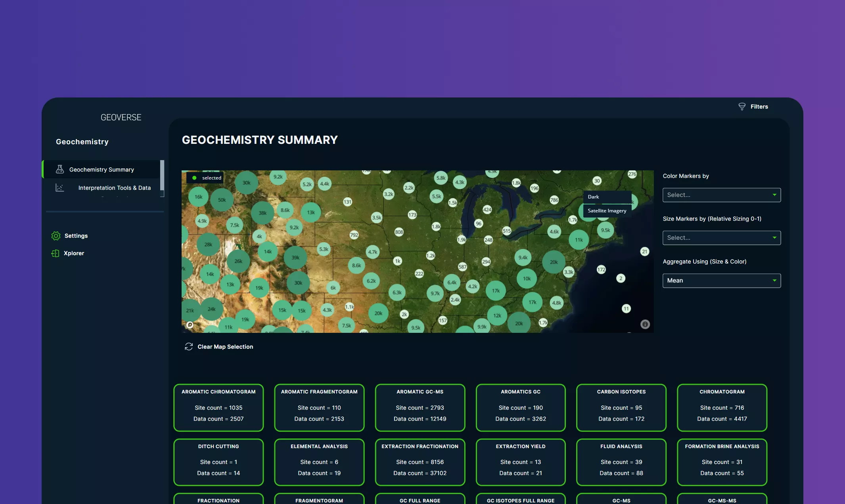845x504 pixels.
Task: Click the Interpretation Tools scatter chart icon
Action: pyautogui.click(x=60, y=188)
